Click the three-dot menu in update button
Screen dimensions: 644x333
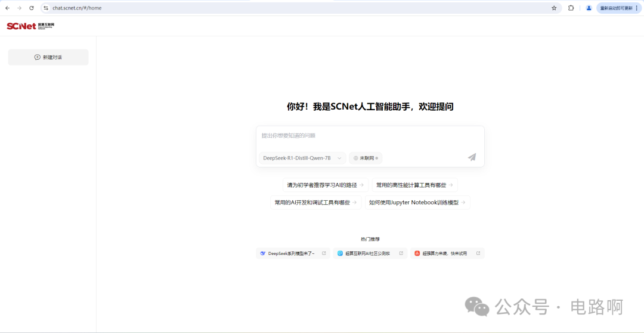[x=637, y=8]
